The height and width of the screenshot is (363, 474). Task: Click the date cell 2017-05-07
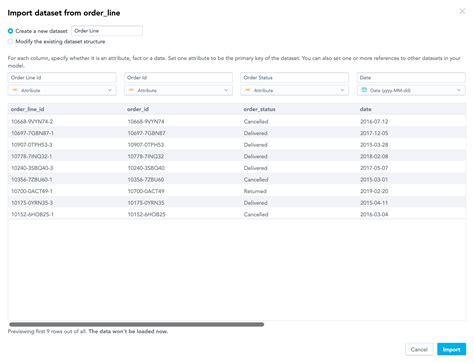point(374,168)
